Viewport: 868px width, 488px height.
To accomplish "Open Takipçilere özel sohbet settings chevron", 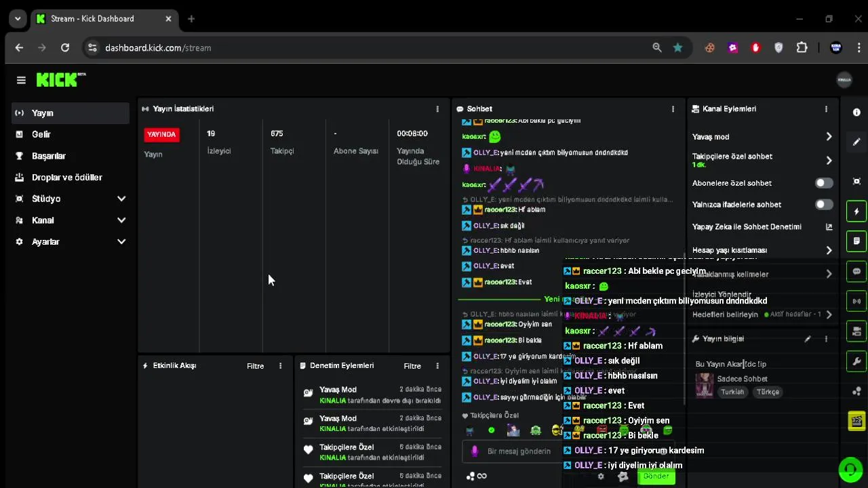I will (x=829, y=161).
